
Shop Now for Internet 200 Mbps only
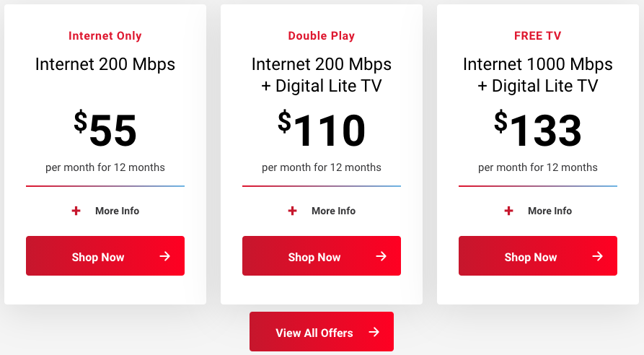[105, 255]
